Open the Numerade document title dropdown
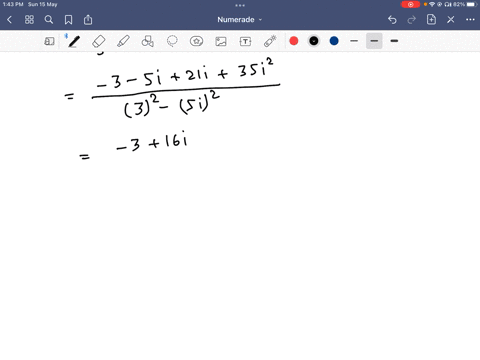Viewport: 480px width, 360px height. click(240, 20)
